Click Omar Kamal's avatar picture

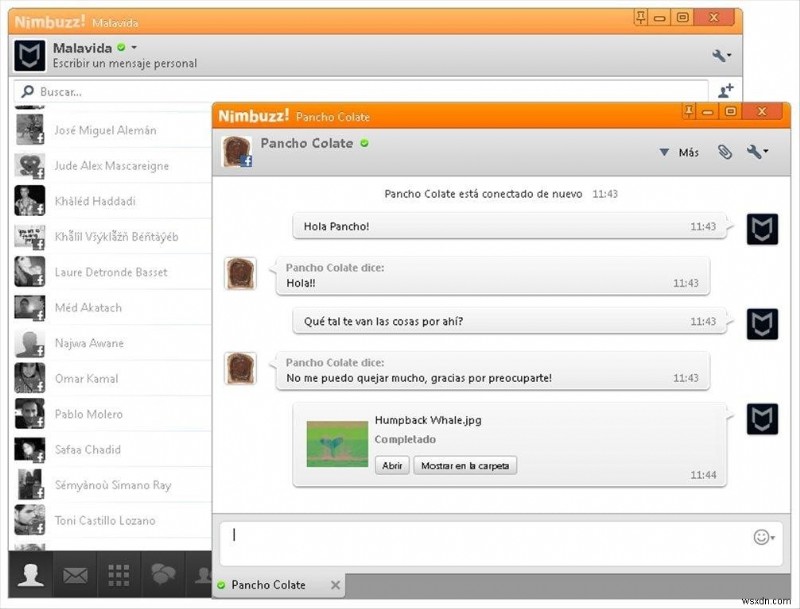(30, 378)
